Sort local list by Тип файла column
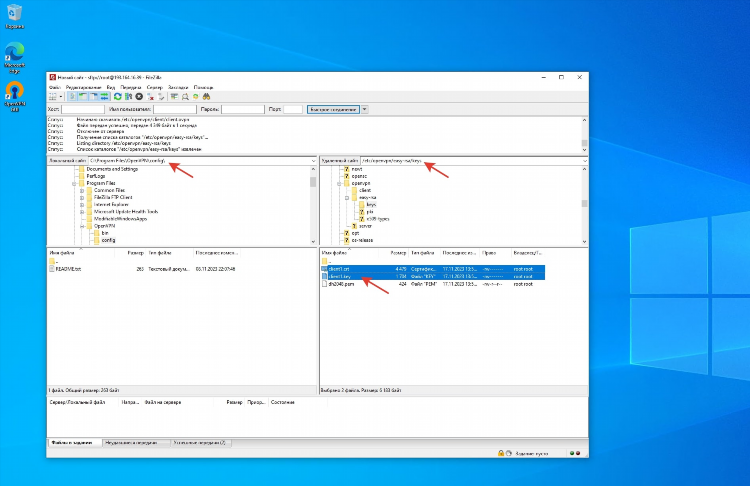The image size is (750, 486). (x=160, y=253)
